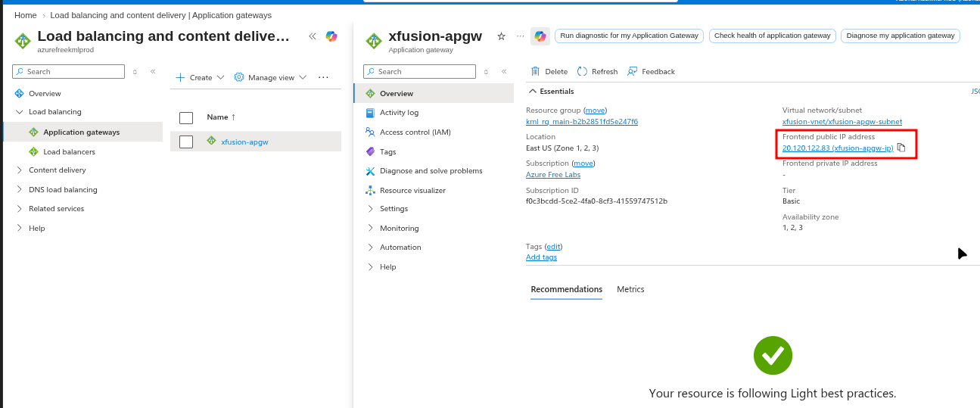This screenshot has height=408, width=980.
Task: Expand the Monitoring section in resource menu
Action: [x=371, y=229]
